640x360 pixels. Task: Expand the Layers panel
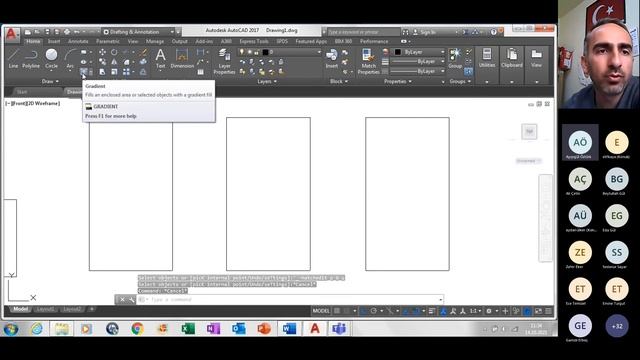click(x=267, y=81)
